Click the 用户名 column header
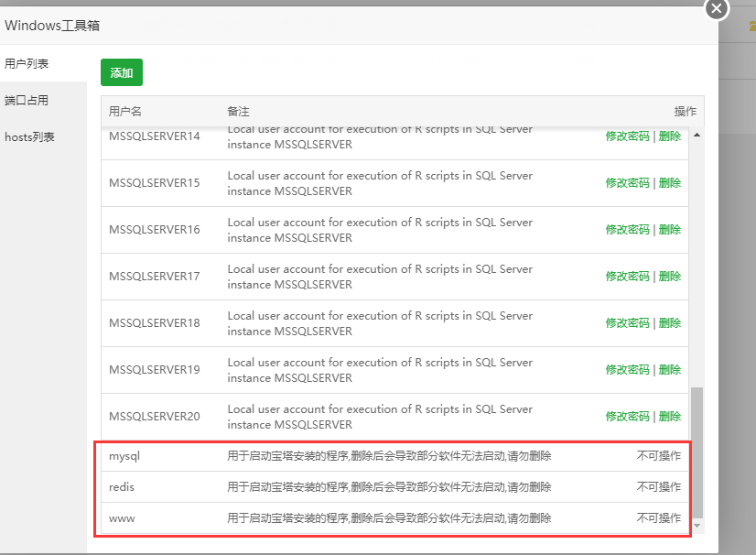756x555 pixels. pos(124,112)
